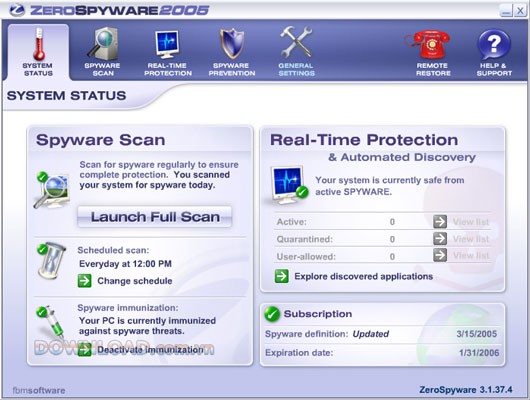Click the Deactivate immunization link

click(x=150, y=350)
